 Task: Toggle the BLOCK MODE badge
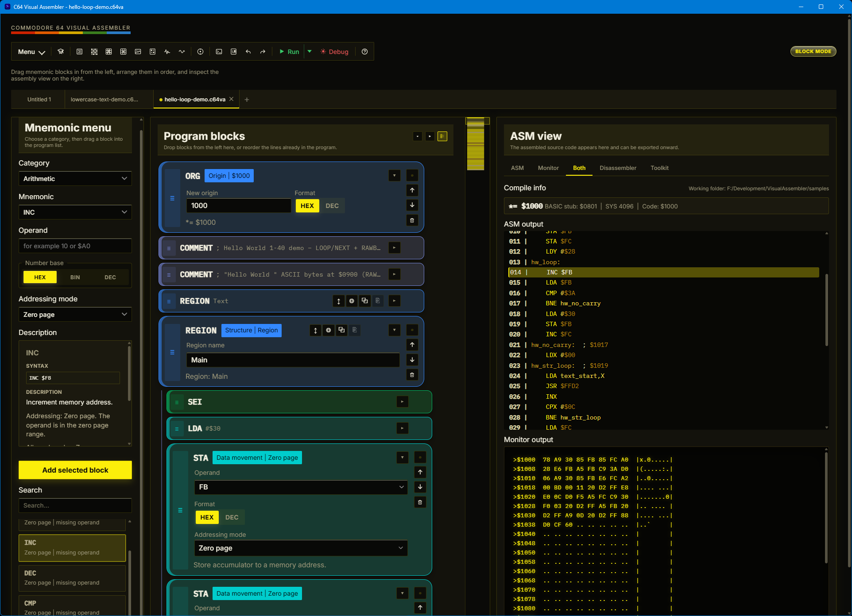click(x=813, y=51)
